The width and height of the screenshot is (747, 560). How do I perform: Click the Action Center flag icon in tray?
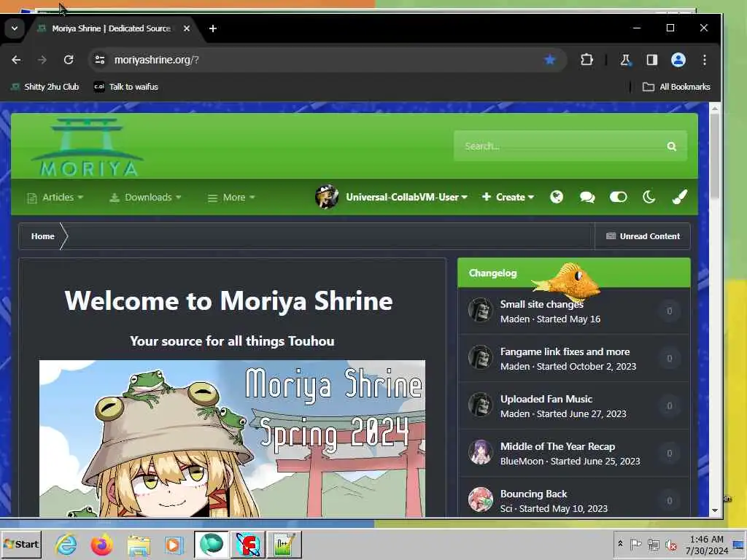(x=635, y=545)
